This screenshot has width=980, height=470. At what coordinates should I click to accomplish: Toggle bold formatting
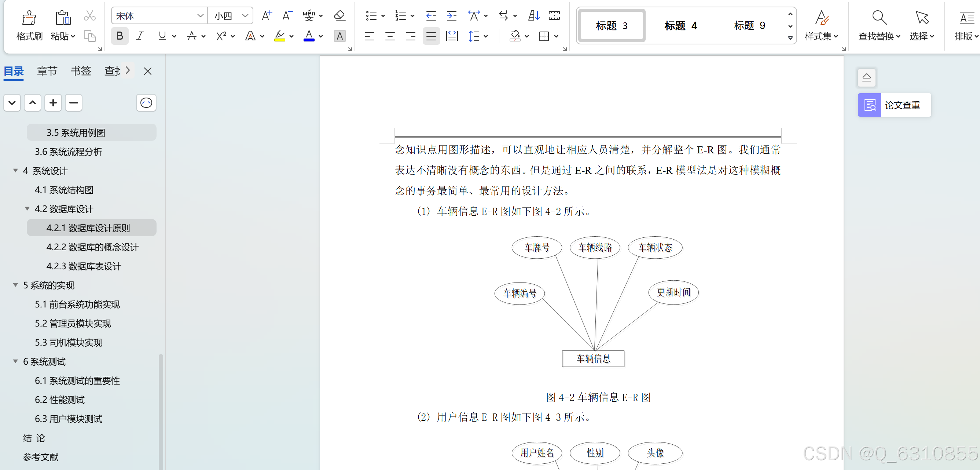(120, 36)
